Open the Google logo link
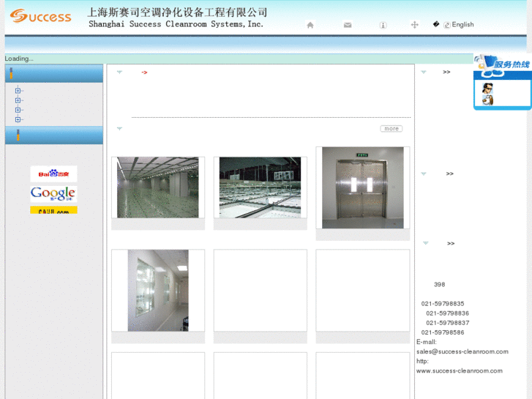 click(x=53, y=194)
